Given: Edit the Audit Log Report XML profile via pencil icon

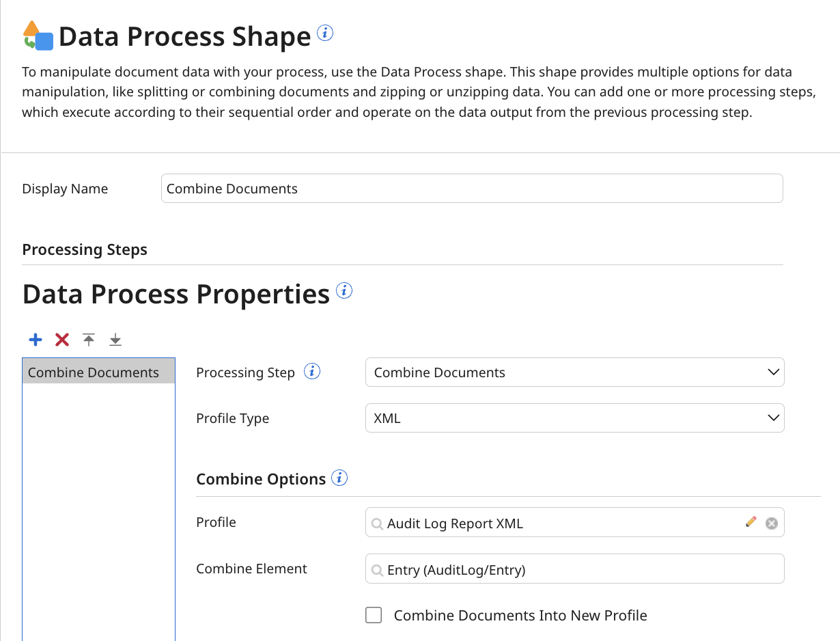Looking at the screenshot, I should click(x=751, y=521).
